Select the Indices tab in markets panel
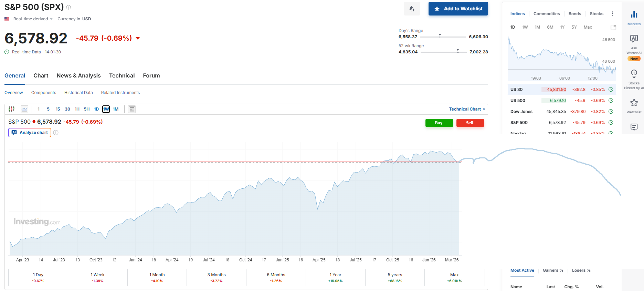The width and height of the screenshot is (644, 291). pyautogui.click(x=518, y=14)
